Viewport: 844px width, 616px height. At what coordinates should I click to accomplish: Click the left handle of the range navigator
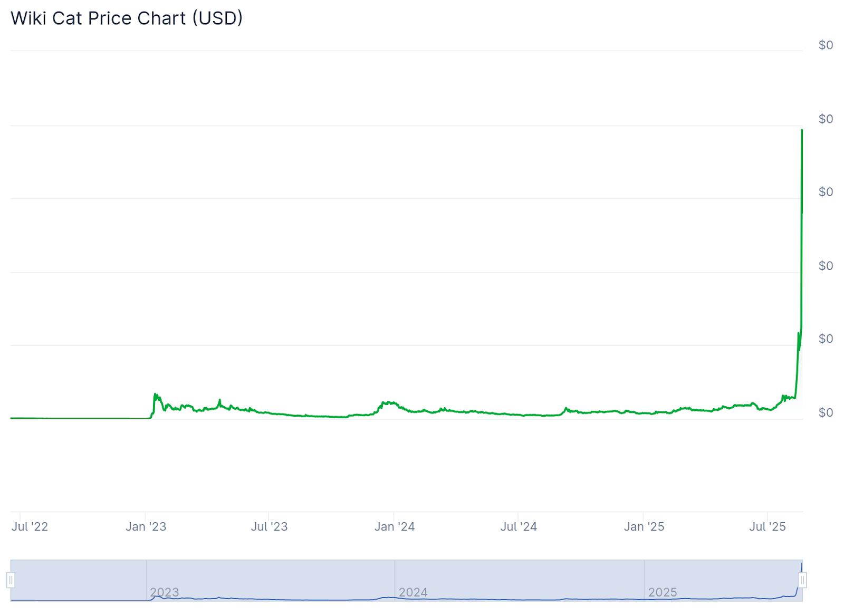coord(11,580)
